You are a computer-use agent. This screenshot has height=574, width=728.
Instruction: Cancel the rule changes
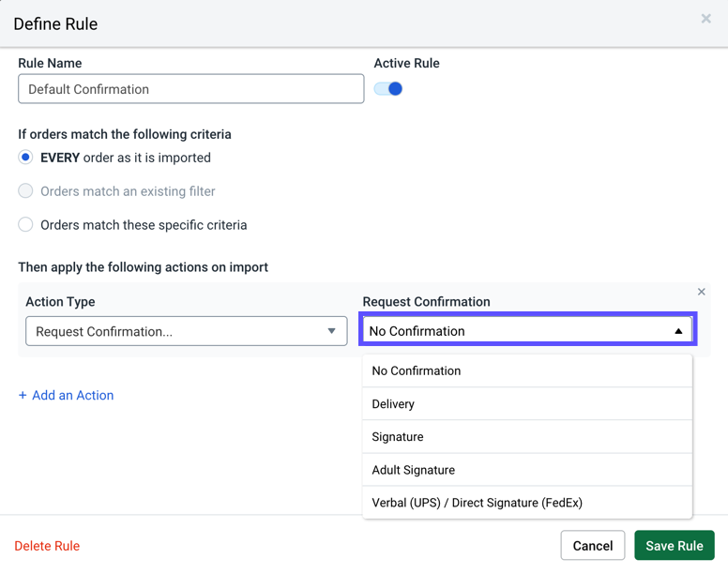[592, 545]
